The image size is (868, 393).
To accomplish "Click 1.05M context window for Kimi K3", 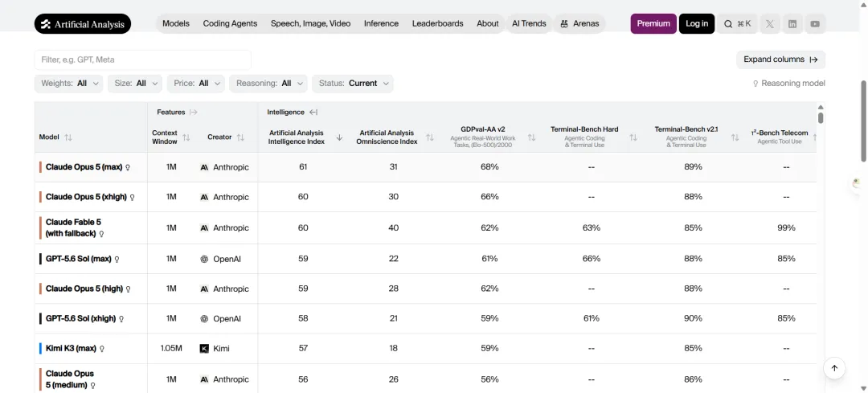I will point(171,349).
